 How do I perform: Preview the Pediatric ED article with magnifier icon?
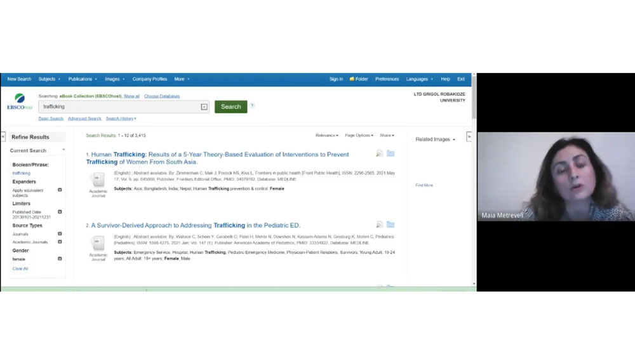(380, 224)
